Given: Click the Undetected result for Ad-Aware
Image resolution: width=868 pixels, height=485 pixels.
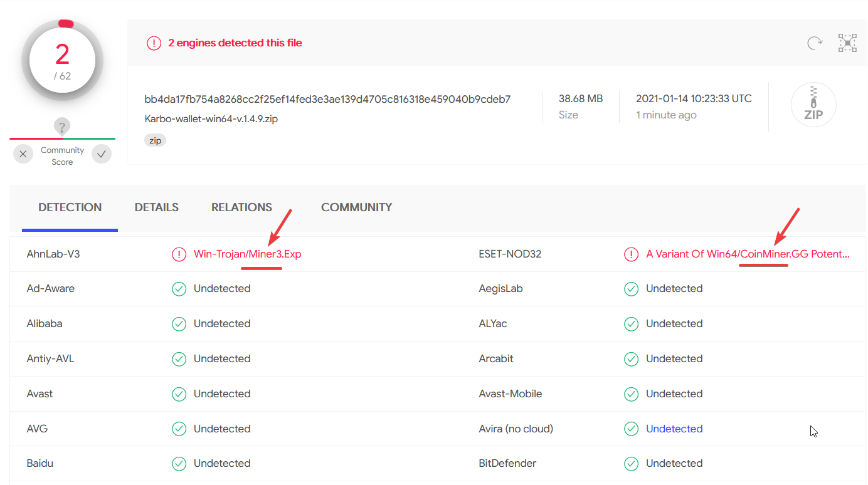Looking at the screenshot, I should (222, 289).
